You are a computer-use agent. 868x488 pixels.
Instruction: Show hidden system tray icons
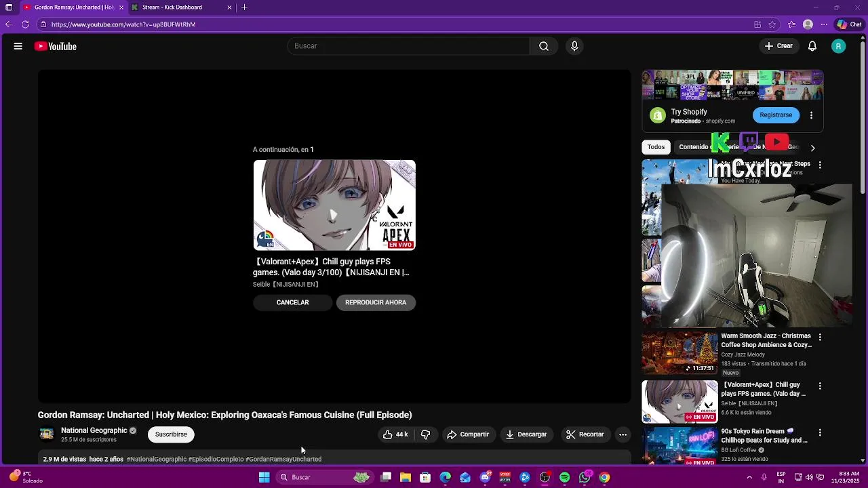[749, 477]
